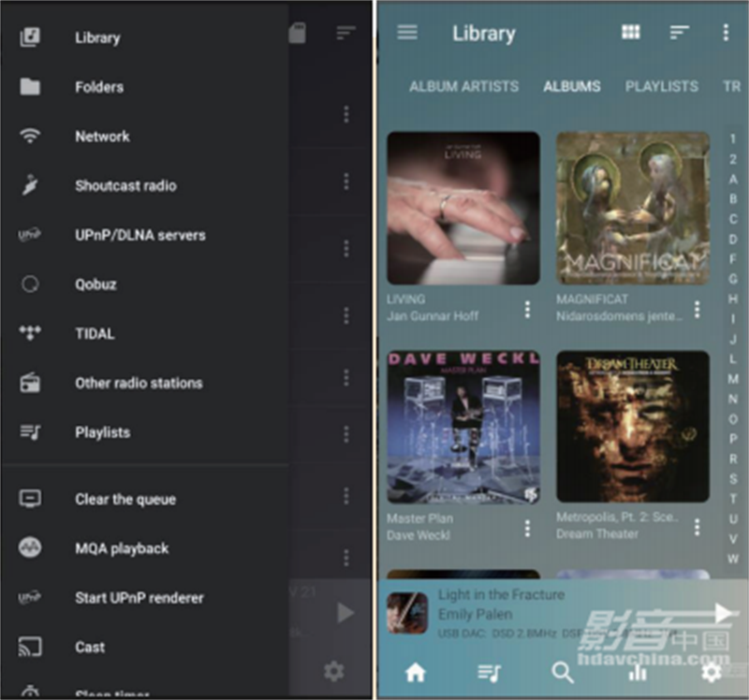The width and height of the screenshot is (749, 700).
Task: Click the TIDAL logo icon
Action: click(30, 333)
